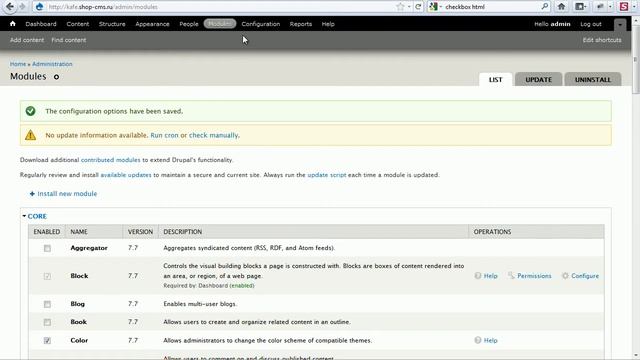This screenshot has height=360, width=640.
Task: Click the Help icon in Color row
Action: tap(478, 340)
